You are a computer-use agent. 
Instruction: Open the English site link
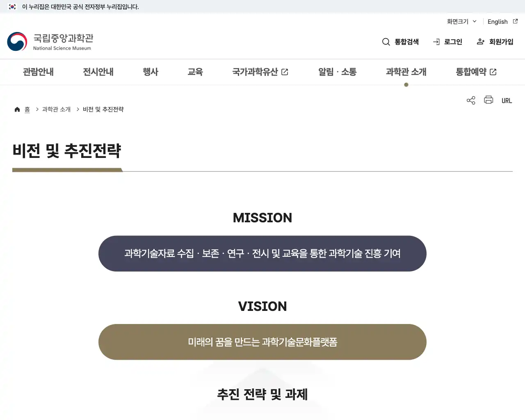[x=502, y=21]
